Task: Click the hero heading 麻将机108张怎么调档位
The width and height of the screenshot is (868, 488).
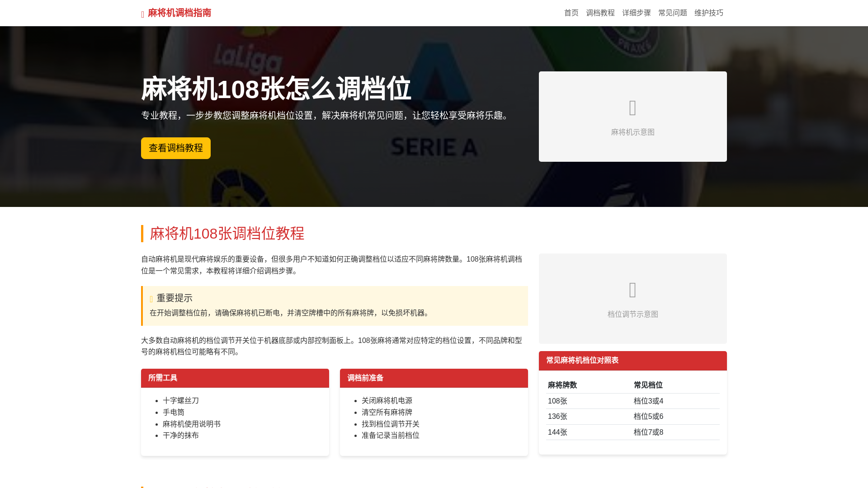Action: pos(276,89)
